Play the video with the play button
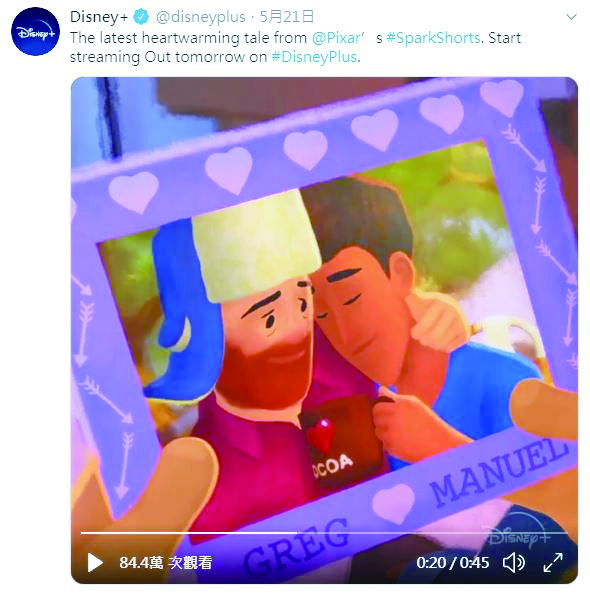The width and height of the screenshot is (590, 593). pyautogui.click(x=95, y=562)
